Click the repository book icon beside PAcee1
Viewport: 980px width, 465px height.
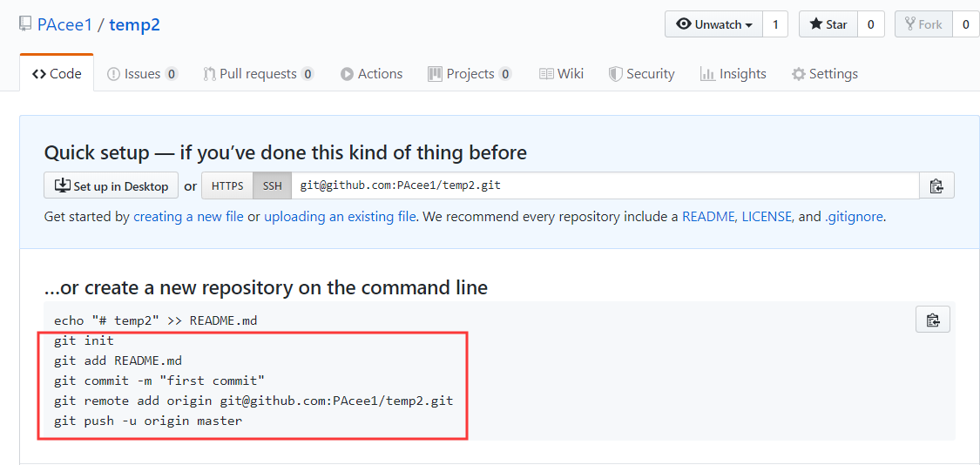[x=25, y=24]
